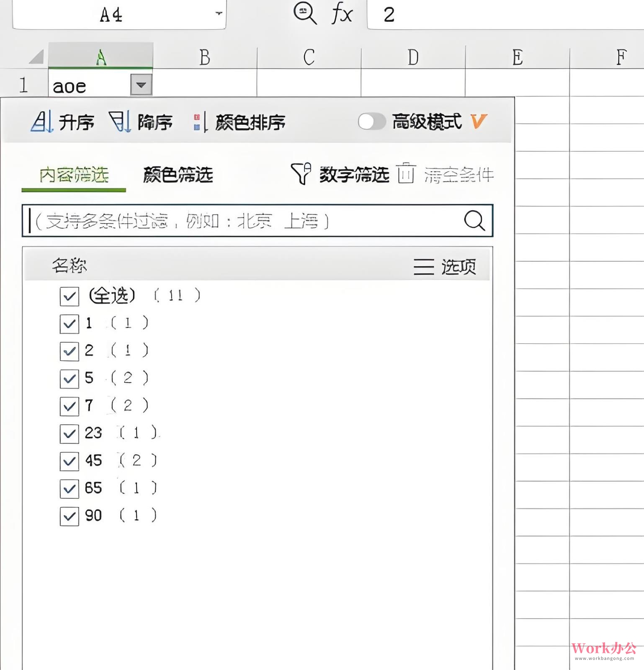Uncheck the checkbox for value 7
This screenshot has height=670, width=644.
[69, 406]
